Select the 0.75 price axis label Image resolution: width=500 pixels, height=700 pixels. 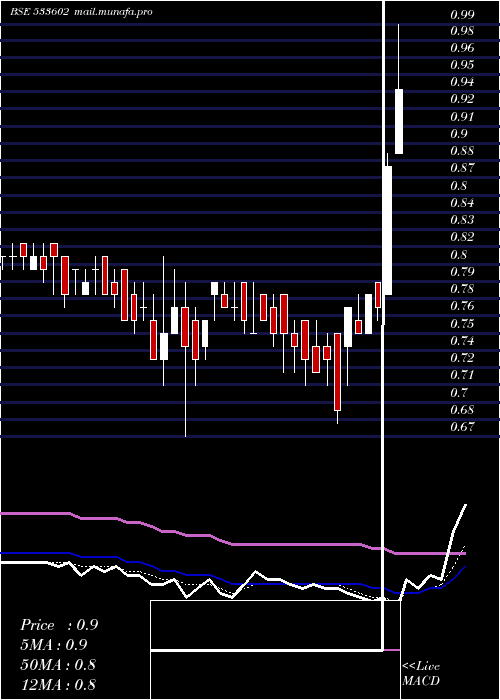point(462,324)
